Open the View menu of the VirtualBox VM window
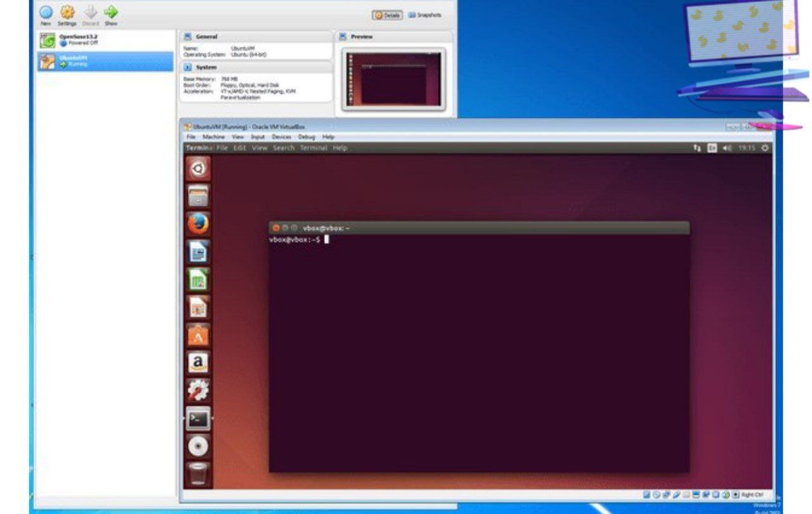The height and width of the screenshot is (514, 812). pyautogui.click(x=238, y=137)
